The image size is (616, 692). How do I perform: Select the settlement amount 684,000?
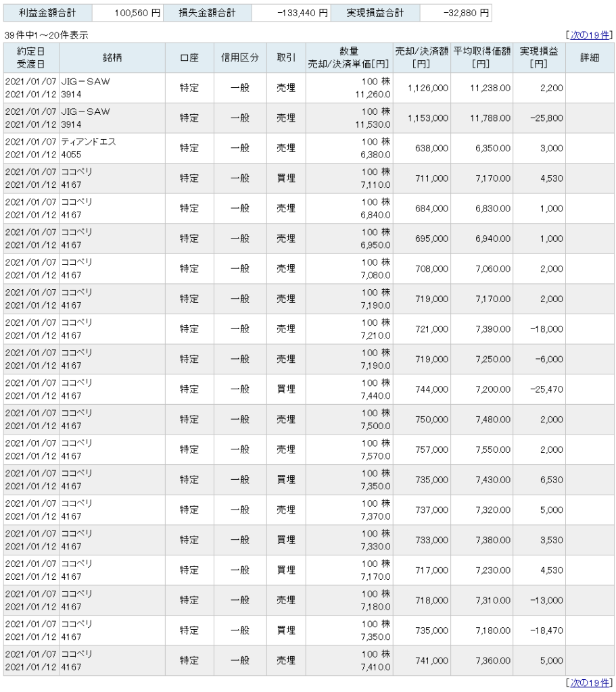pos(431,208)
